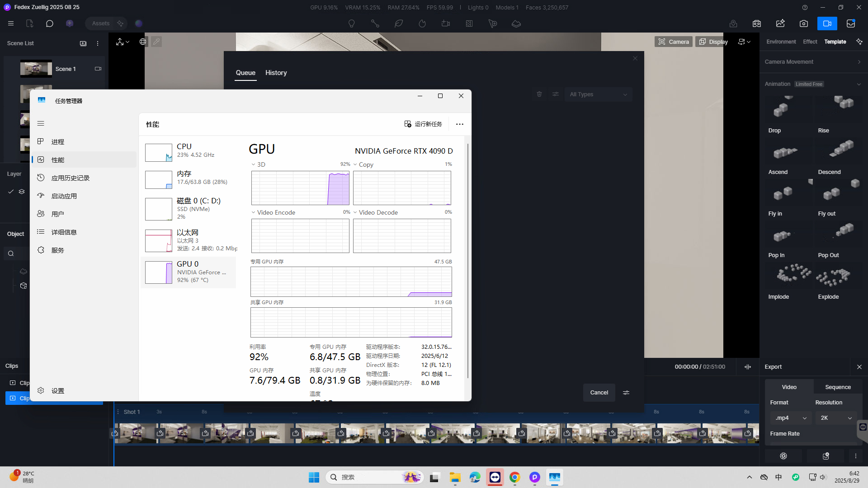Open the 2K Resolution dropdown
The height and width of the screenshot is (488, 868).
[836, 418]
